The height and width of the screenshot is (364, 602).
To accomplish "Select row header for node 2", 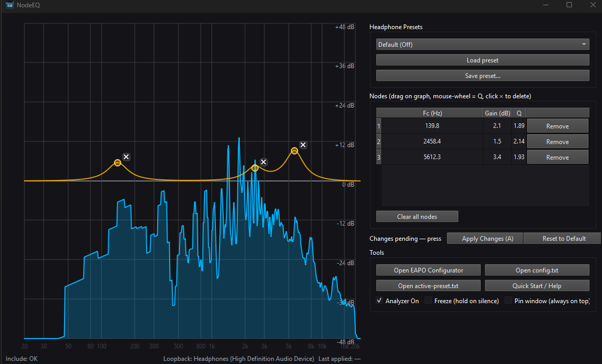I will point(379,141).
